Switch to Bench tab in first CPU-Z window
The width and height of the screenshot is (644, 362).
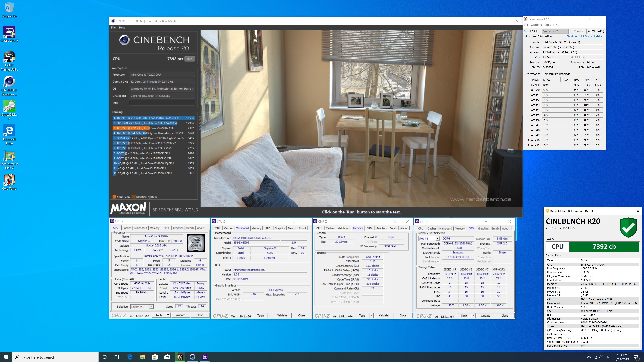[190, 228]
